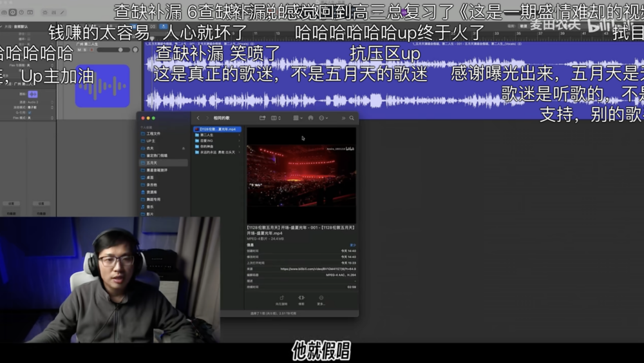Adjust the track volume slider
644x363 pixels.
113,50
